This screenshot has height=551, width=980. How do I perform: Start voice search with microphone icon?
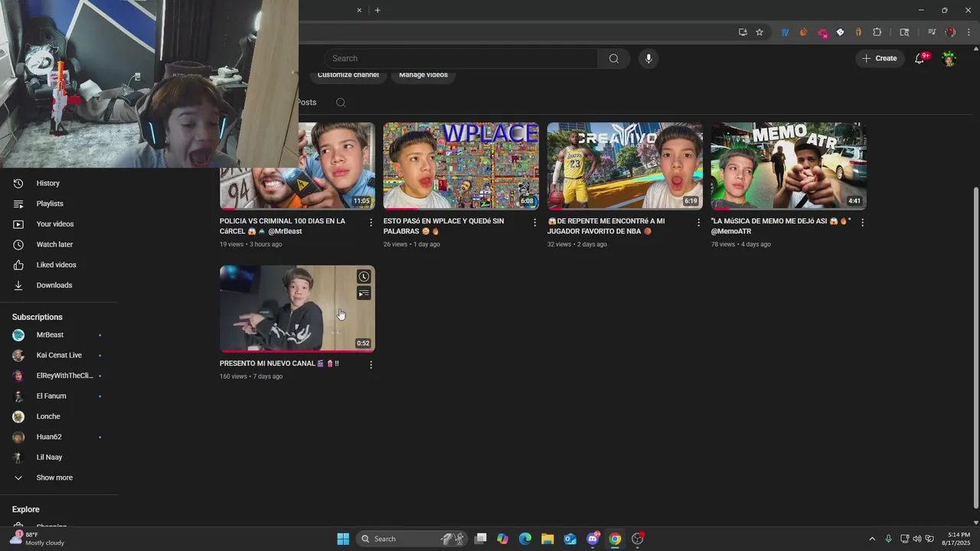pos(648,58)
